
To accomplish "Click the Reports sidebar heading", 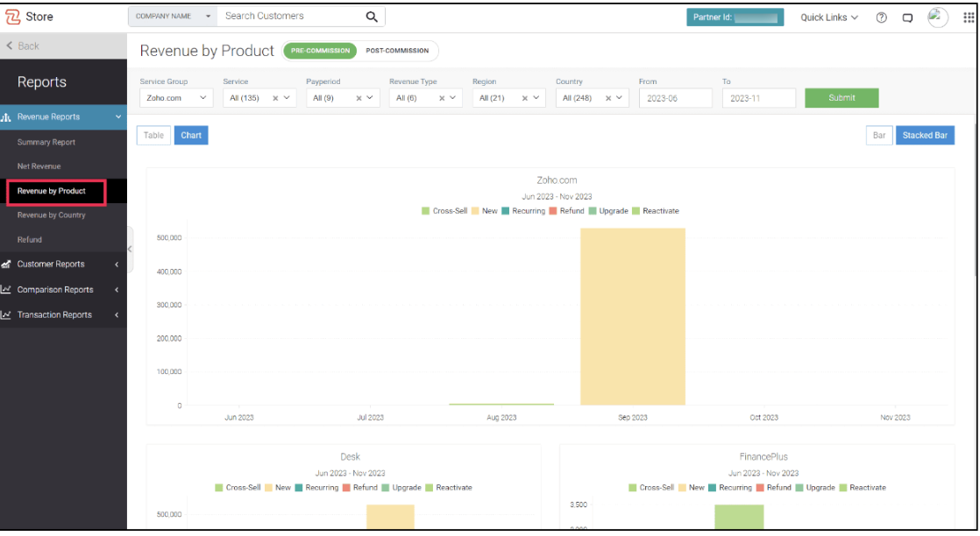I will click(x=42, y=81).
